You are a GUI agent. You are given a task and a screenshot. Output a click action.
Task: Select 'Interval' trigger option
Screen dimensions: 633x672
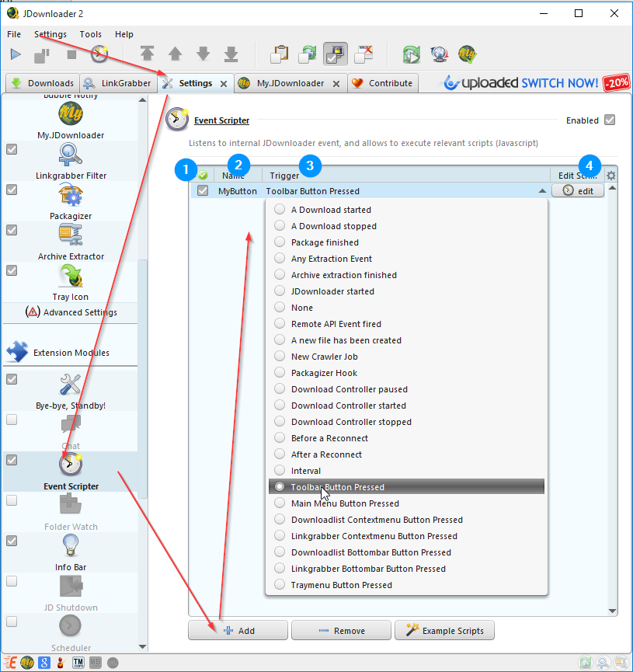[406, 471]
